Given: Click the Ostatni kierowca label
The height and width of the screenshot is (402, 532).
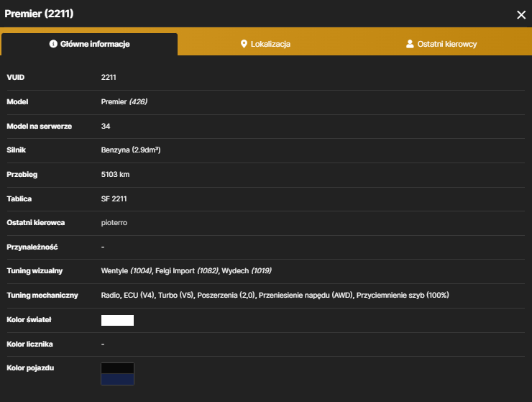Looking at the screenshot, I should click(x=36, y=223).
